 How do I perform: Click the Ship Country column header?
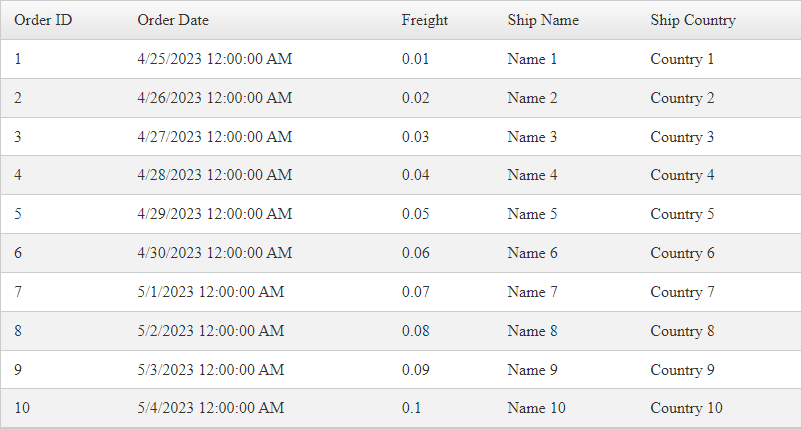click(693, 20)
